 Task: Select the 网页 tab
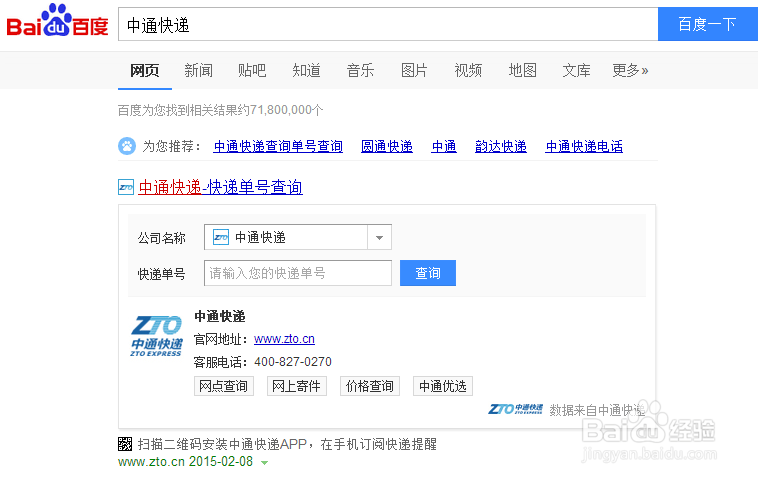(145, 71)
